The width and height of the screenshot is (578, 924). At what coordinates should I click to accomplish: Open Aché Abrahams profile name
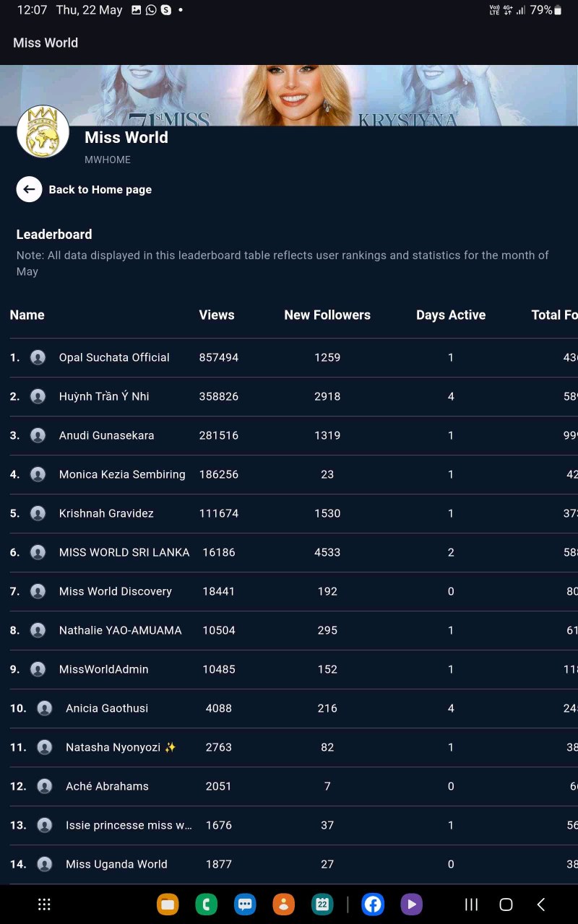pos(107,786)
